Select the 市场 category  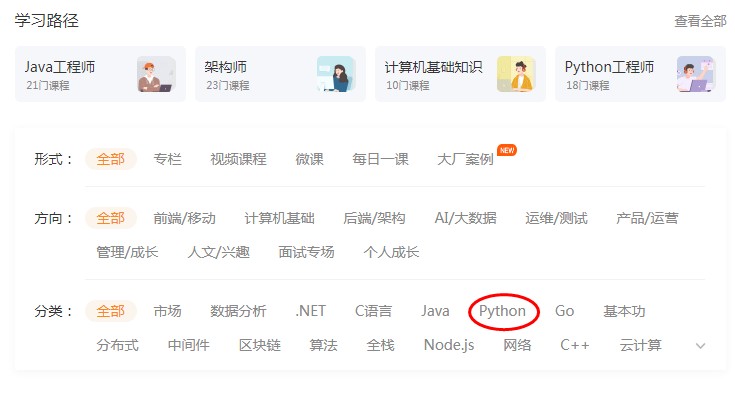(x=167, y=311)
